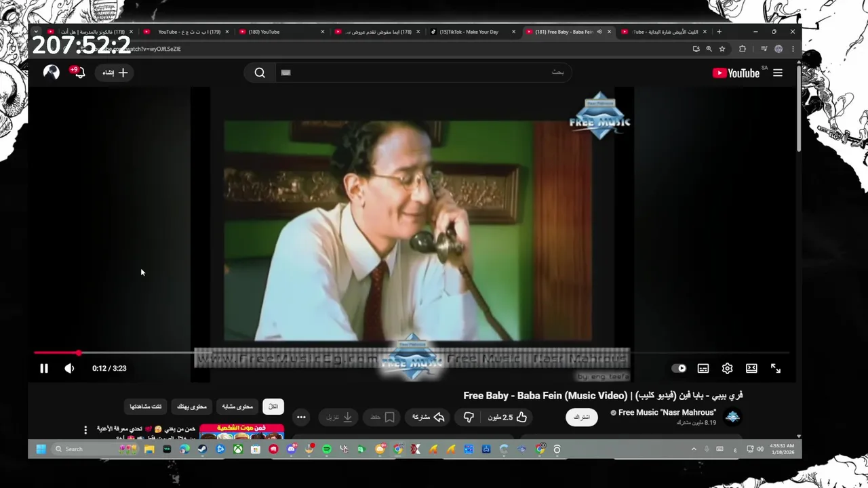
Task: Open the Chrome profile avatar
Action: (778, 49)
